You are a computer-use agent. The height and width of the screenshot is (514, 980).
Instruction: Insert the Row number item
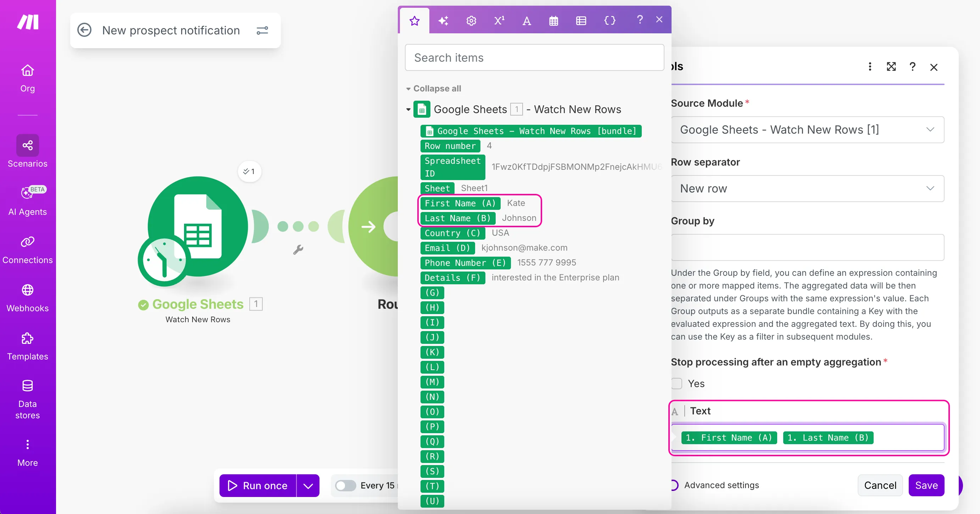(450, 146)
